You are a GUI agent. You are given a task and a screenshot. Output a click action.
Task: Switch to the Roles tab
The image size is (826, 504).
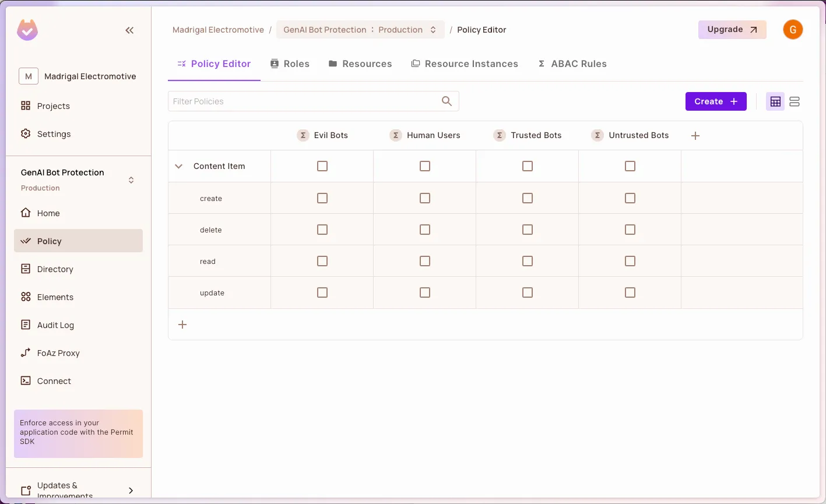pyautogui.click(x=290, y=64)
